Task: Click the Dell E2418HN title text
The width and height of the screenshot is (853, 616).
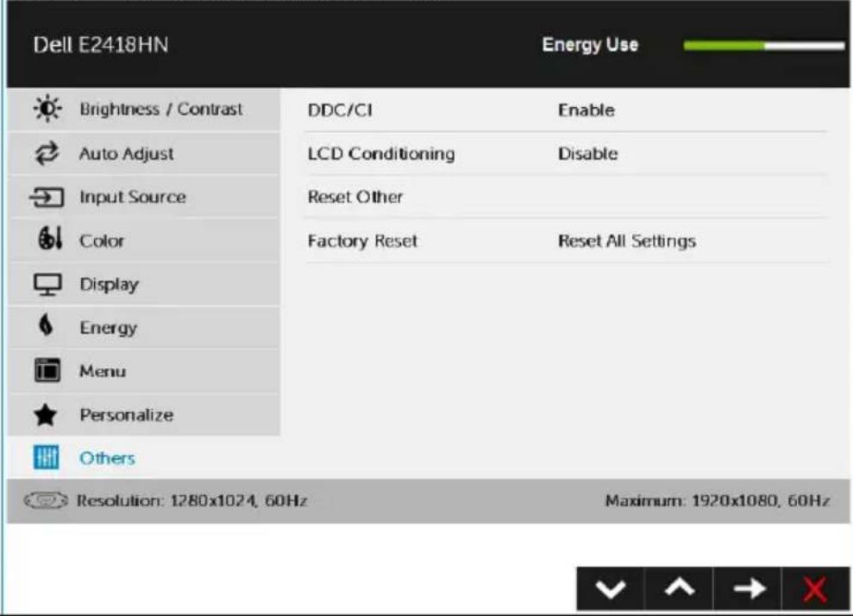Action: 101,45
